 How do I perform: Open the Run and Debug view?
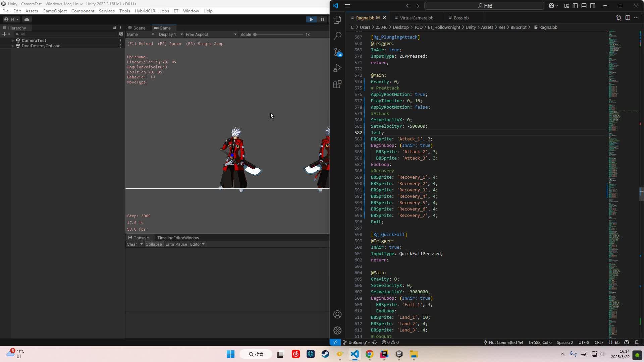tap(337, 68)
